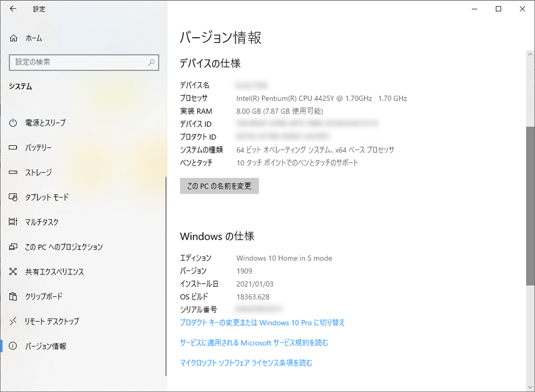This screenshot has height=392, width=535.
Task: Open the ライセンス条項 link
Action: click(246, 363)
